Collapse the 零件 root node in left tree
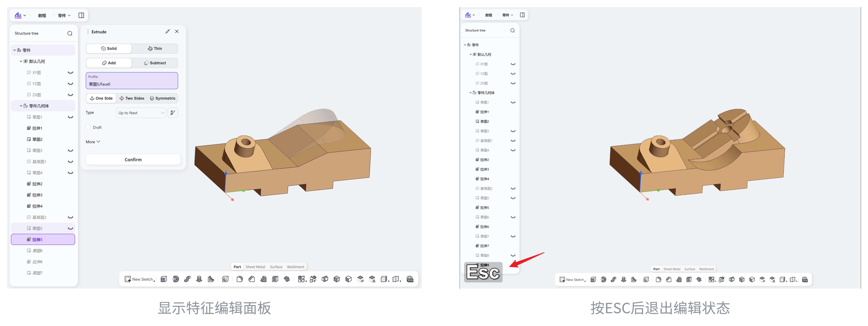The image size is (868, 326). [15, 50]
